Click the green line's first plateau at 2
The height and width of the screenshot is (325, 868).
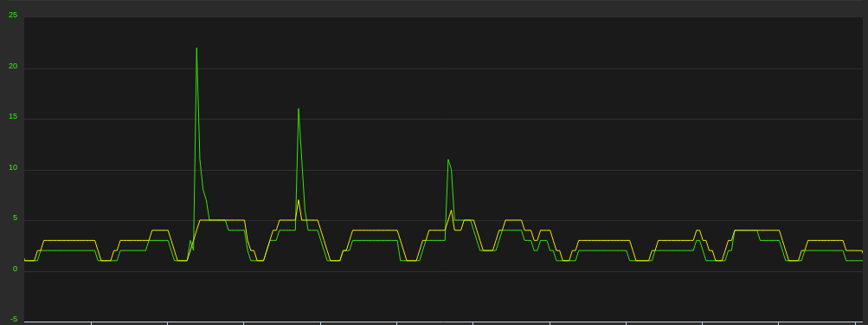pos(67,250)
